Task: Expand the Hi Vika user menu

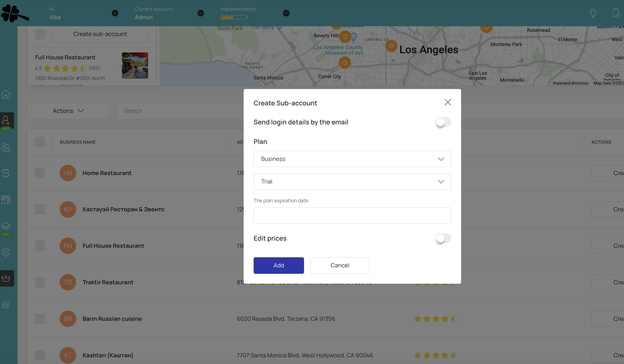Action: point(115,13)
